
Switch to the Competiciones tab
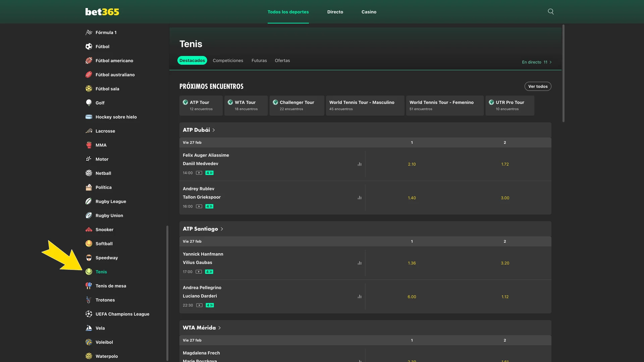[228, 60]
